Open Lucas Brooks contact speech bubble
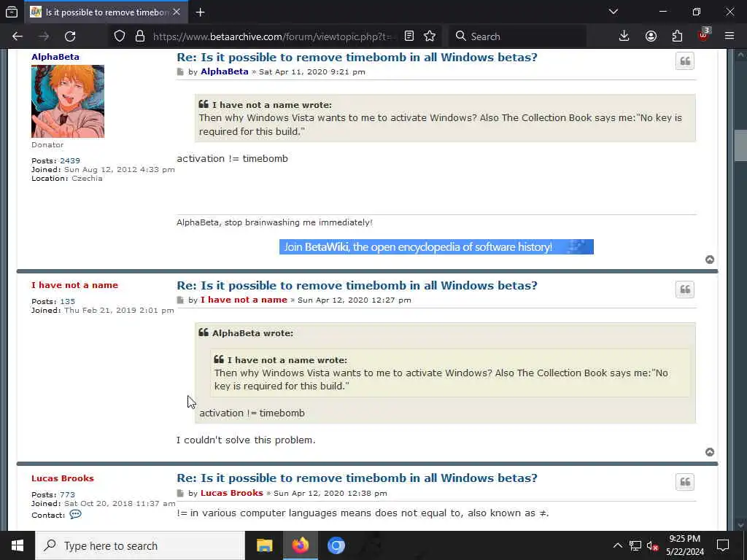The width and height of the screenshot is (747, 560). point(75,514)
